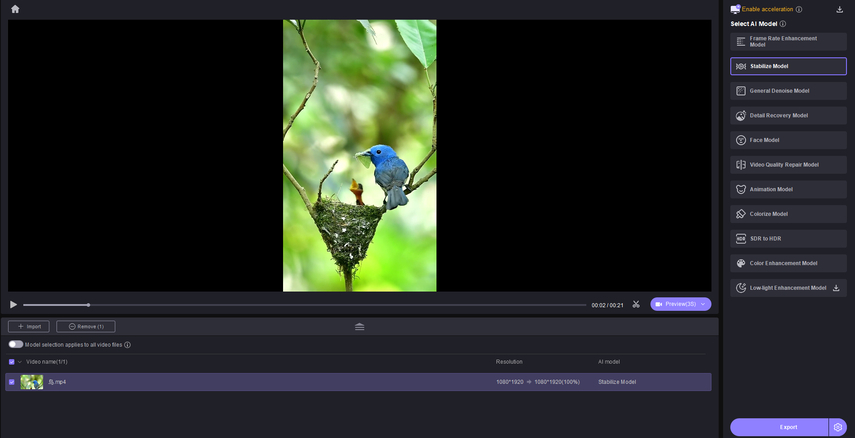Open export settings gear icon

(x=838, y=427)
